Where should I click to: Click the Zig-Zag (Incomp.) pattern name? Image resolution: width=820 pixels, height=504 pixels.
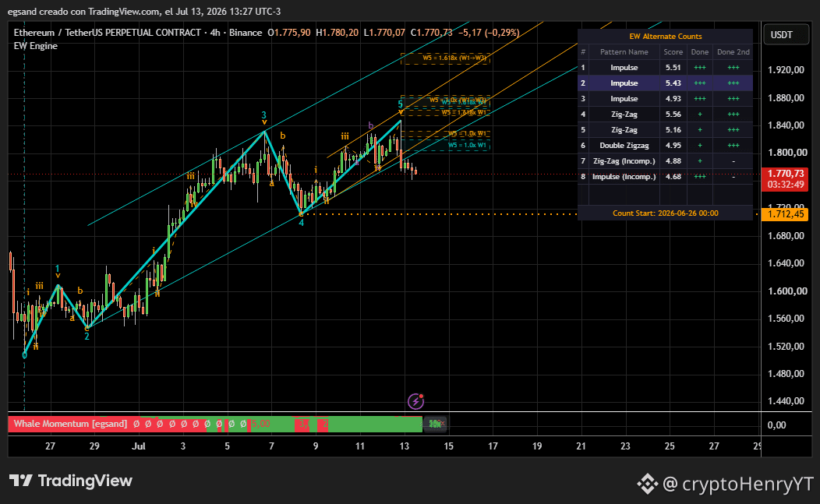pyautogui.click(x=624, y=161)
